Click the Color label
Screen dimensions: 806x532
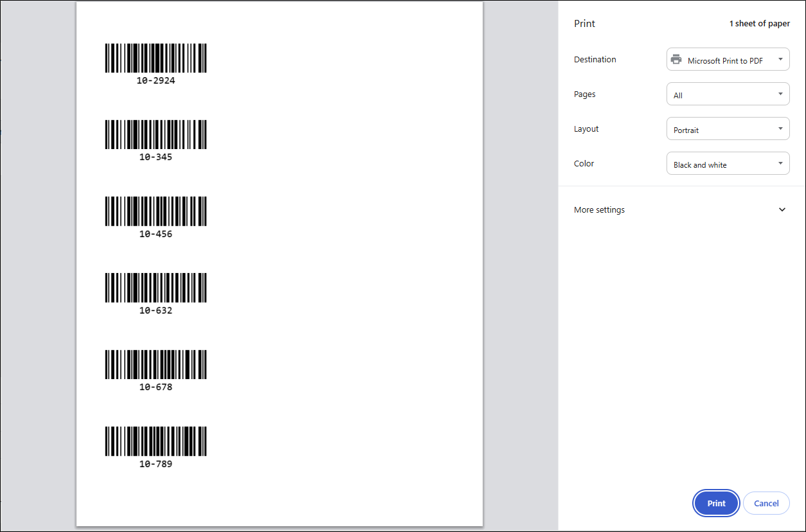(x=584, y=164)
